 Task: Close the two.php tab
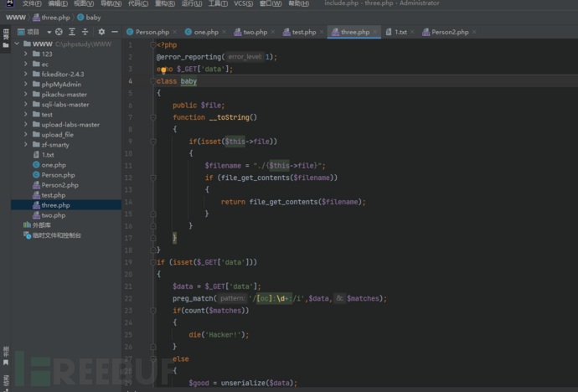(x=273, y=32)
